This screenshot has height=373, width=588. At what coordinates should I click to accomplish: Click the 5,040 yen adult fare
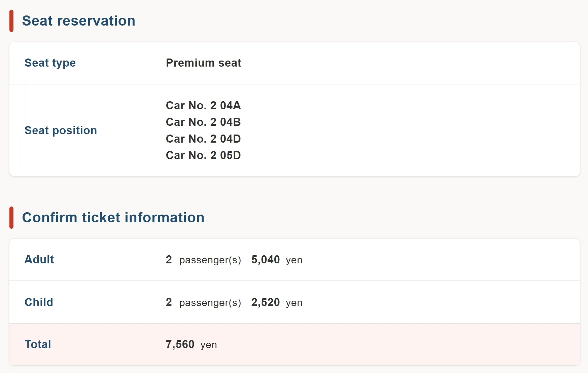(x=266, y=260)
